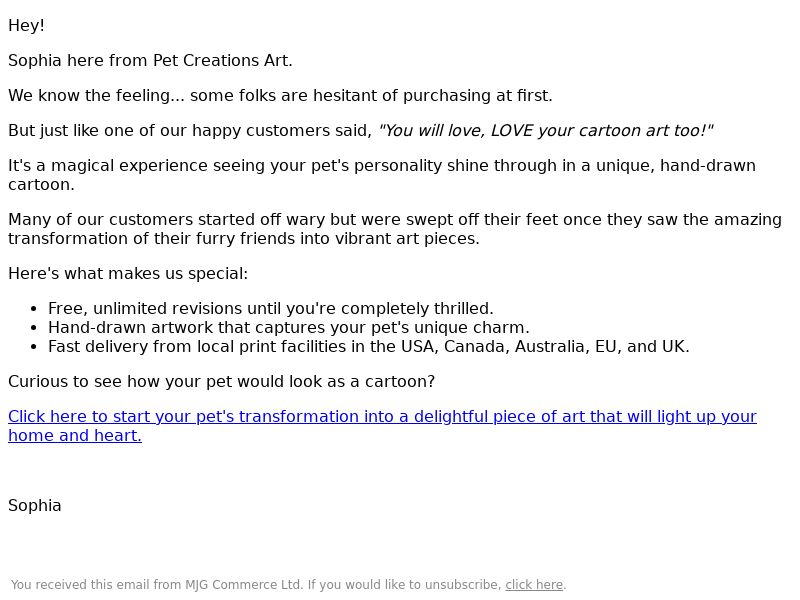Click the unsubscribe 'click here' link

pyautogui.click(x=534, y=585)
